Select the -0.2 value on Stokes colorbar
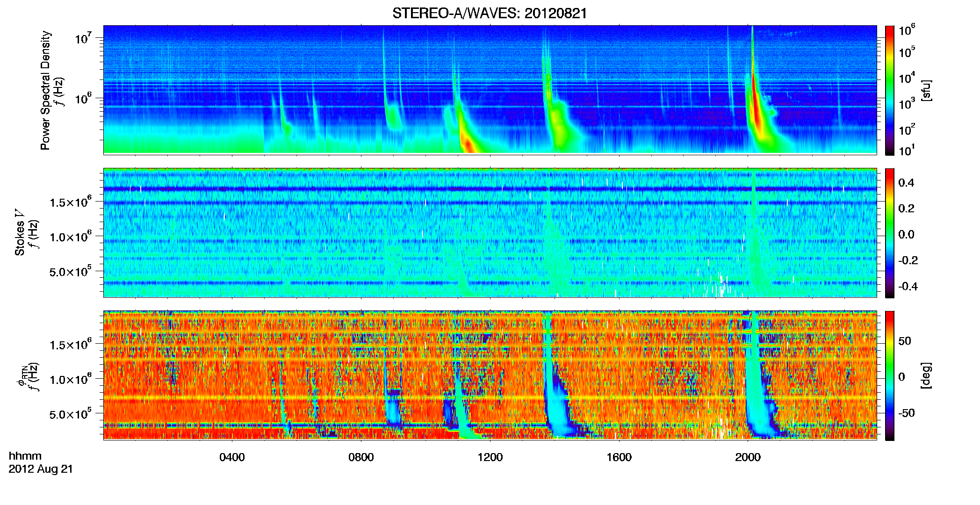This screenshot has height=505, width=980. (x=908, y=260)
